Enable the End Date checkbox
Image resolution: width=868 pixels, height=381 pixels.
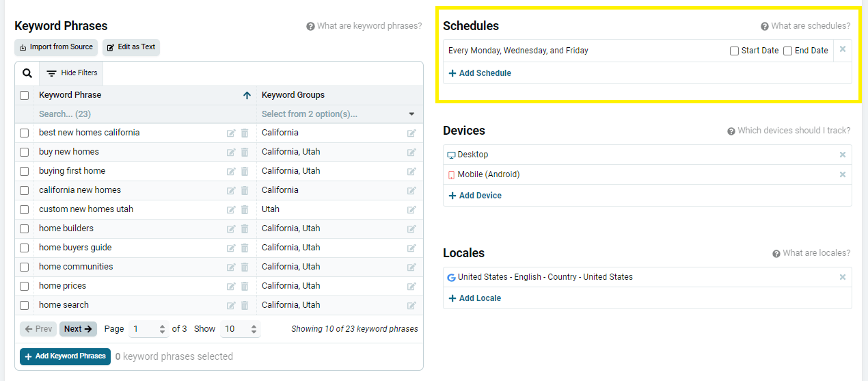click(x=787, y=51)
